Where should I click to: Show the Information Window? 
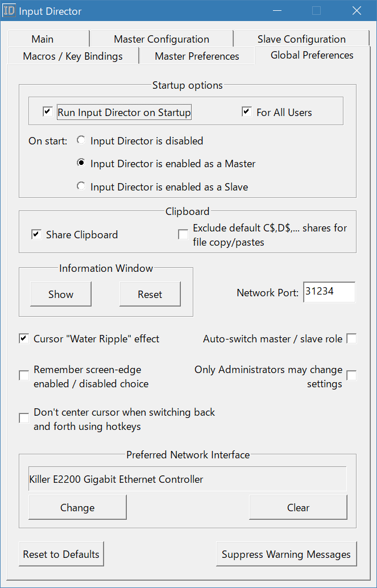60,295
